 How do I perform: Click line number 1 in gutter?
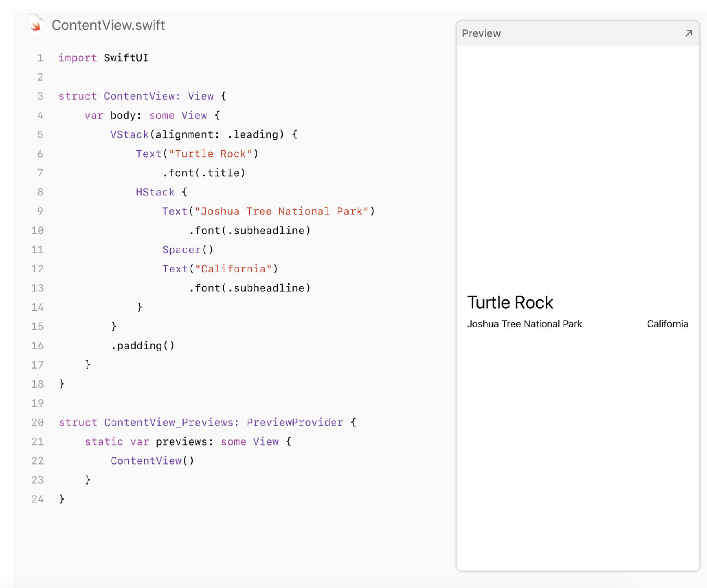(x=40, y=58)
